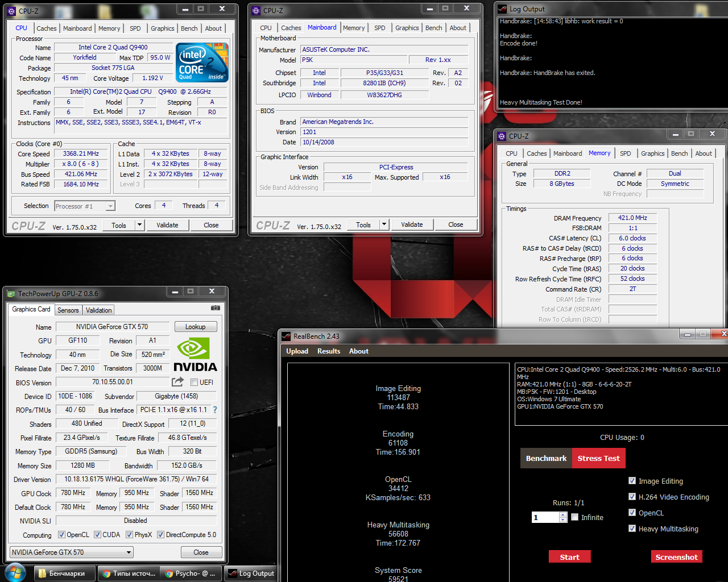Click the RealBench system info text box

pos(621,394)
